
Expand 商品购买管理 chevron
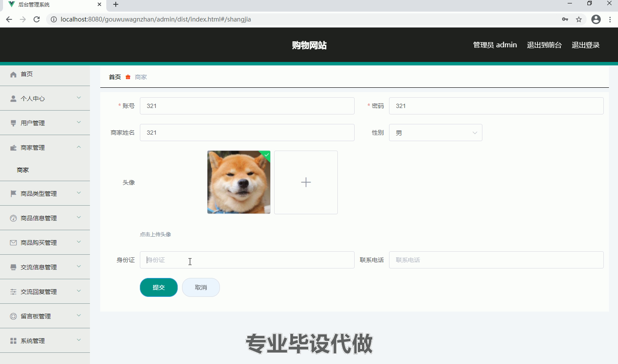(x=79, y=242)
